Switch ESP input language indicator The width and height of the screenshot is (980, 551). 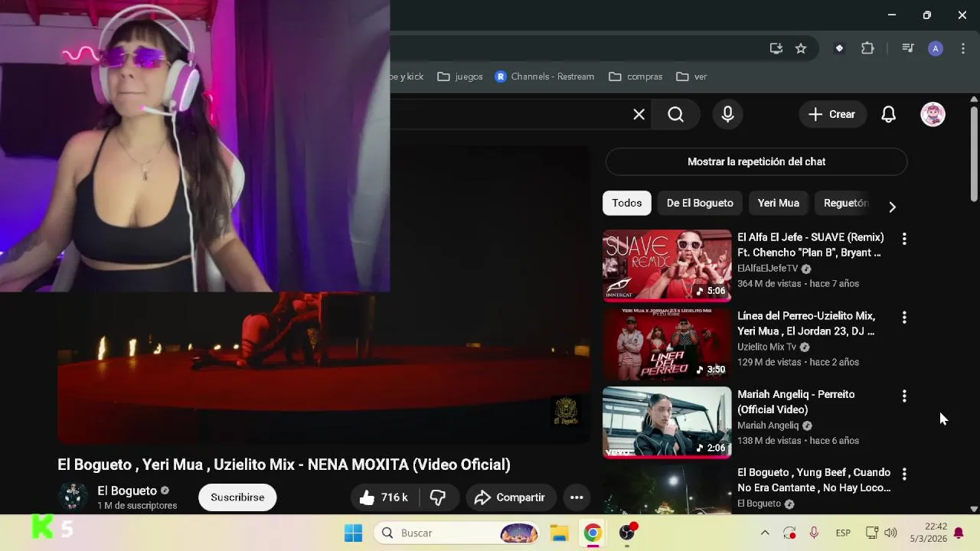843,533
